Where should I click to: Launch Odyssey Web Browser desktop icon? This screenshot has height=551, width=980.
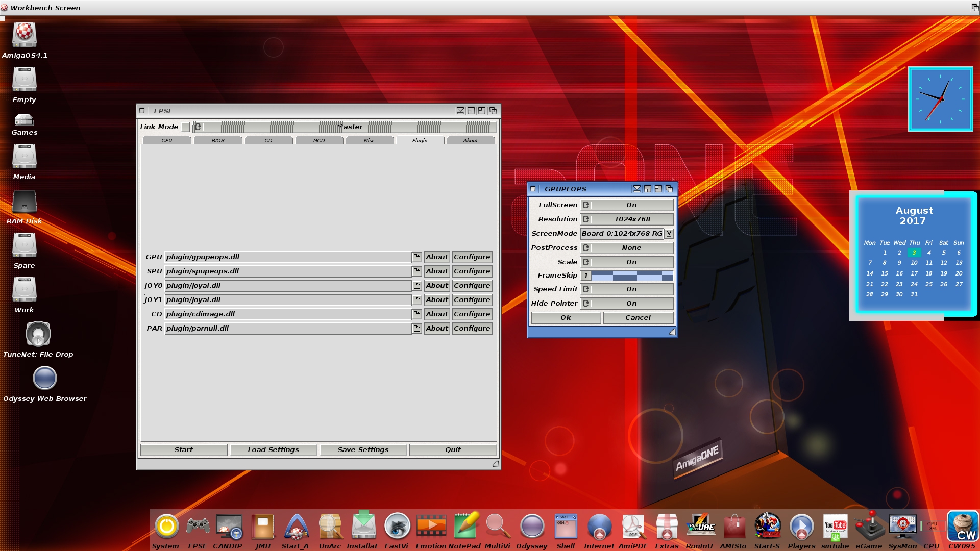tap(44, 378)
